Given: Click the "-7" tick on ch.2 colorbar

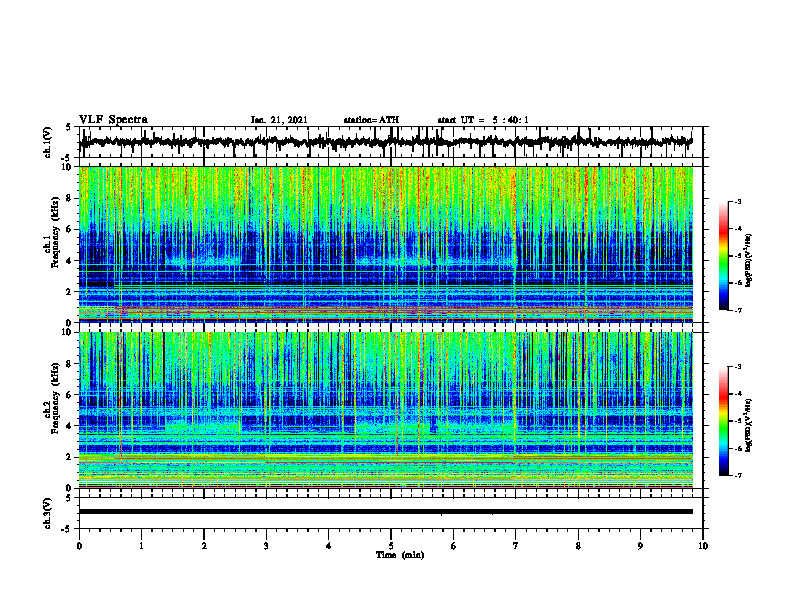Looking at the screenshot, I should (738, 475).
